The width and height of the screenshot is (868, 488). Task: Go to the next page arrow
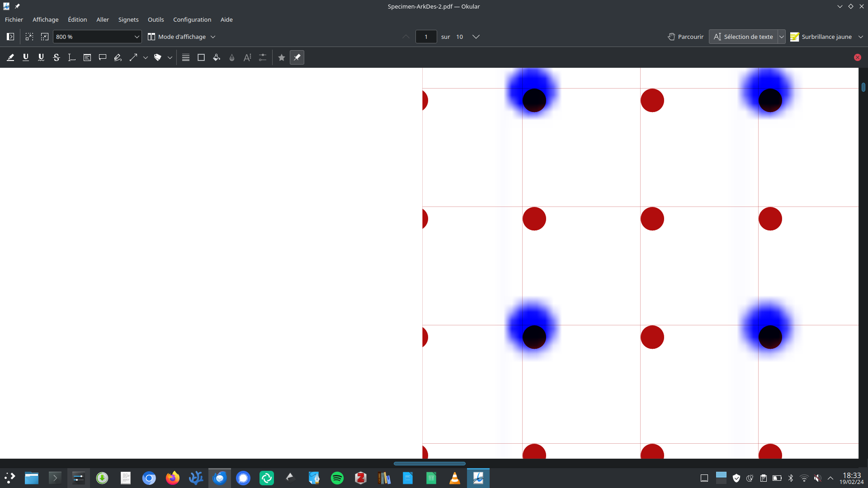point(476,37)
